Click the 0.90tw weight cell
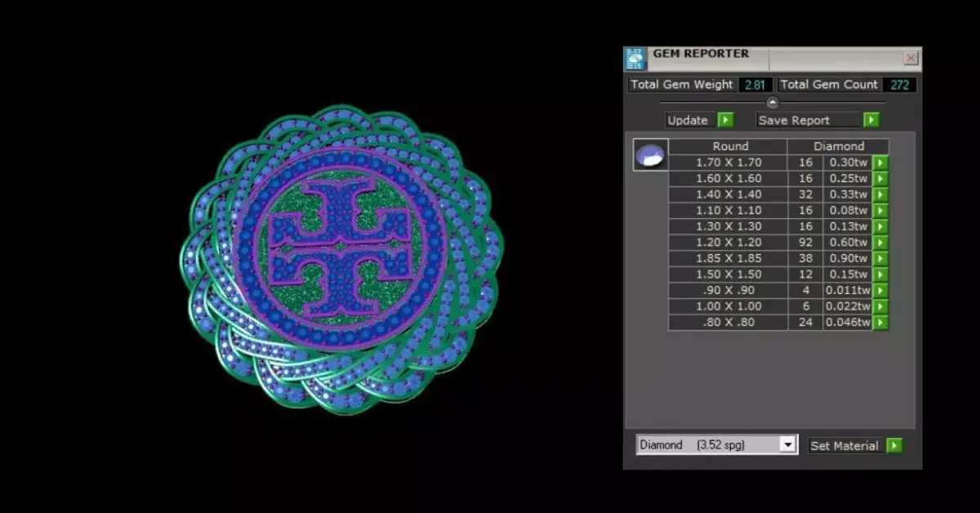 coord(848,258)
